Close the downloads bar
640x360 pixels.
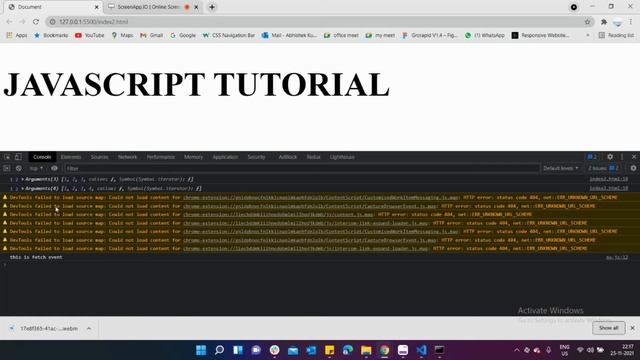(x=632, y=328)
